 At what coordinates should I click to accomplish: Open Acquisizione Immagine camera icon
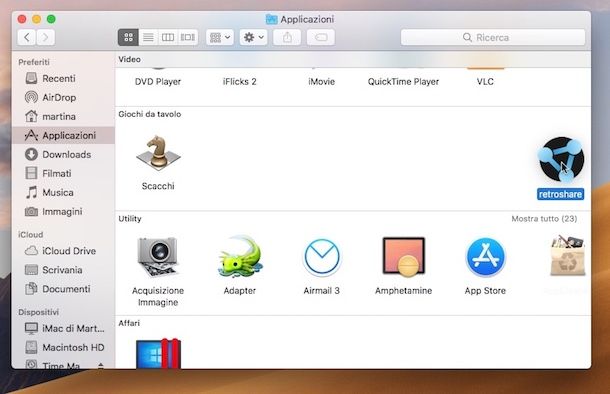coord(158,257)
